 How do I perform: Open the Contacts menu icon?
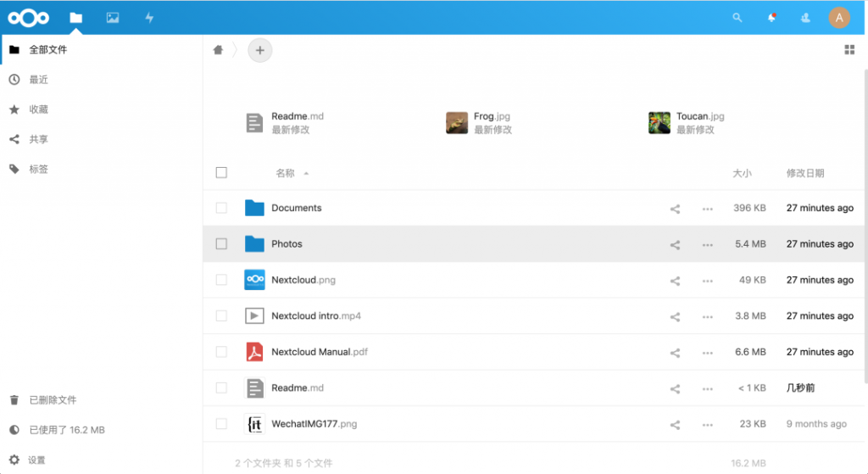[x=805, y=17]
